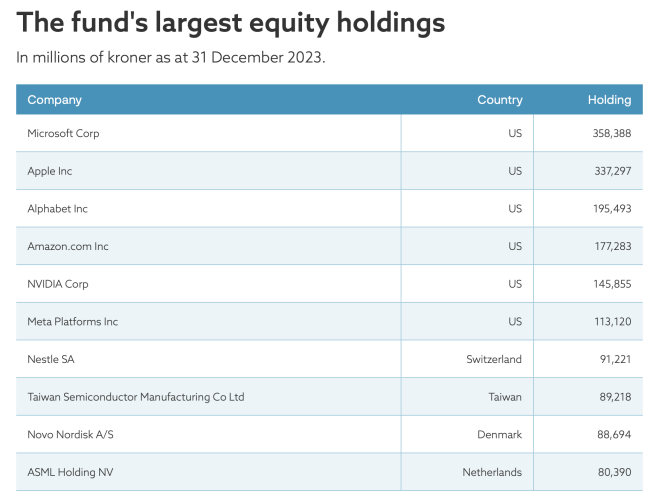Click the subtitle about millions of kroner
The image size is (656, 500).
pos(171,57)
